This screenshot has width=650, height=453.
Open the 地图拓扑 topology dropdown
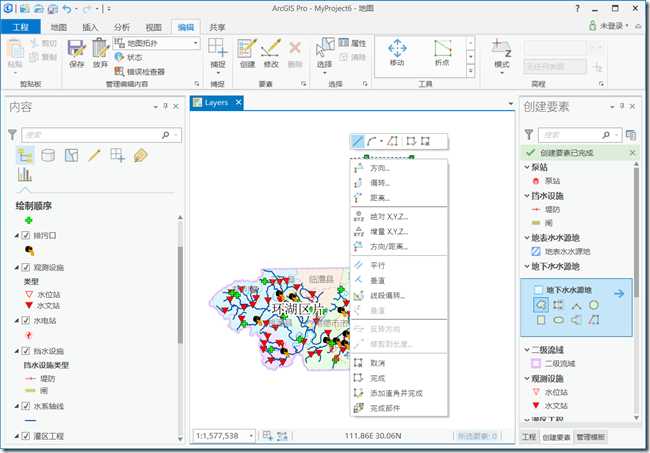195,43
